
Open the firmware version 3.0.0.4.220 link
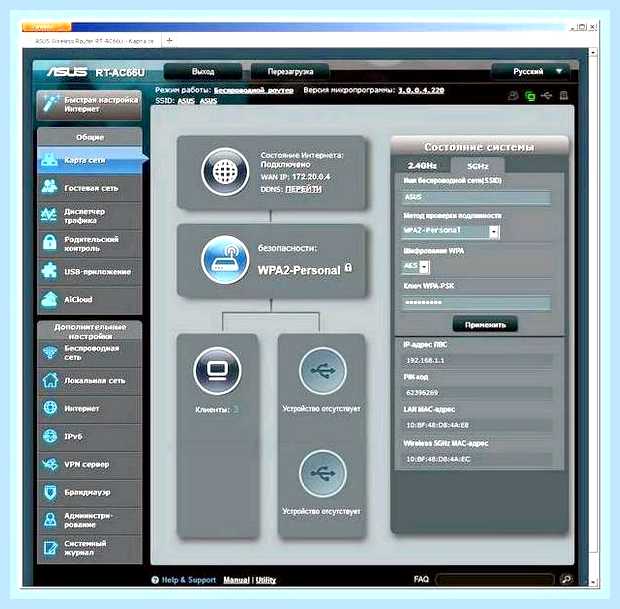click(421, 90)
